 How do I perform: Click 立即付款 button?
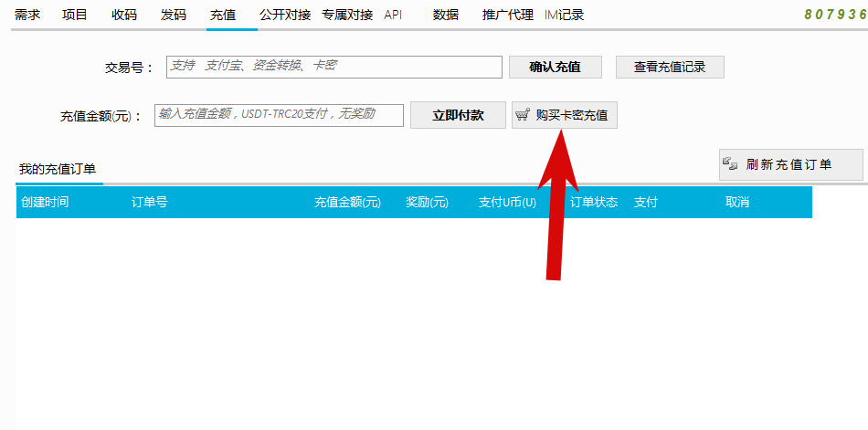tap(458, 115)
